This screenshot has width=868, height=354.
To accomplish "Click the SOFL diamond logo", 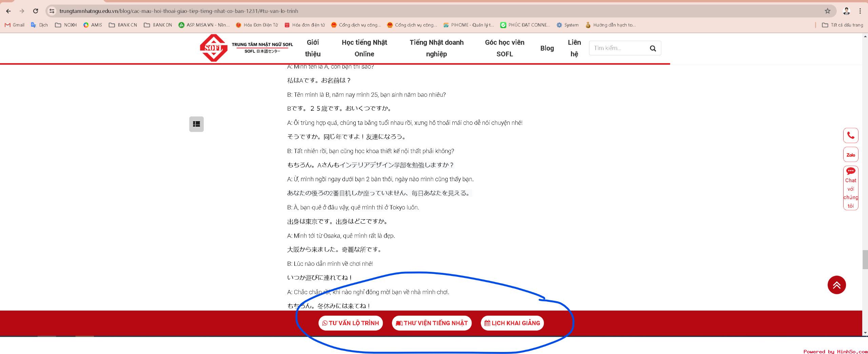I will point(214,48).
